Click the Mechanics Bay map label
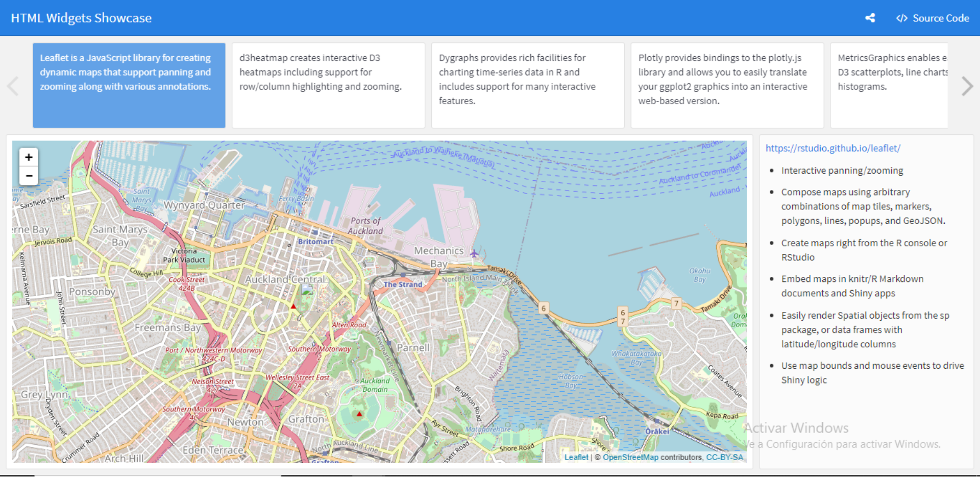980x477 pixels. click(x=439, y=257)
